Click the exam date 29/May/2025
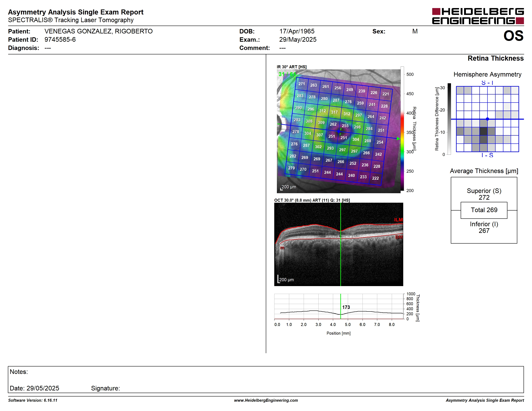The height and width of the screenshot is (411, 532). [298, 39]
